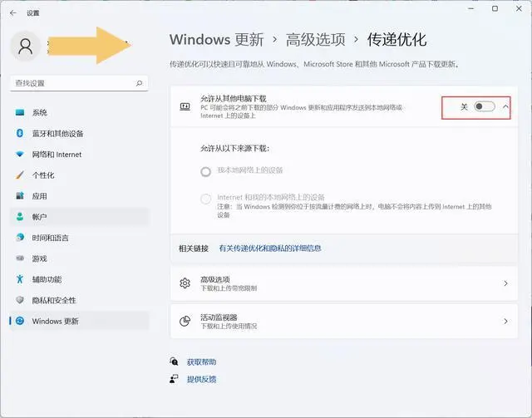Viewport: 532px width, 418px height.
Task: Click Windows 更新 breadcrumb in header
Action: [x=216, y=39]
